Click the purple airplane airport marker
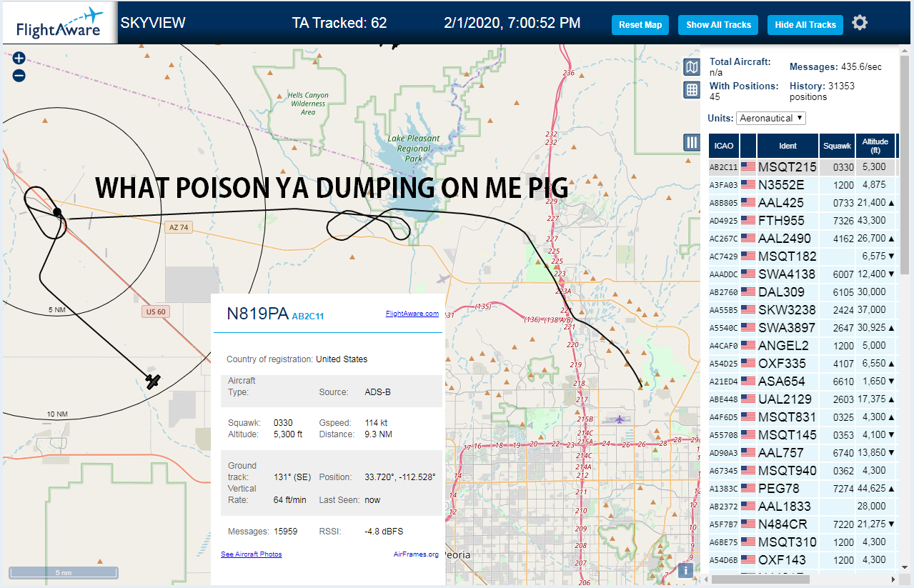Screen dimensions: 914x588 tap(618, 419)
